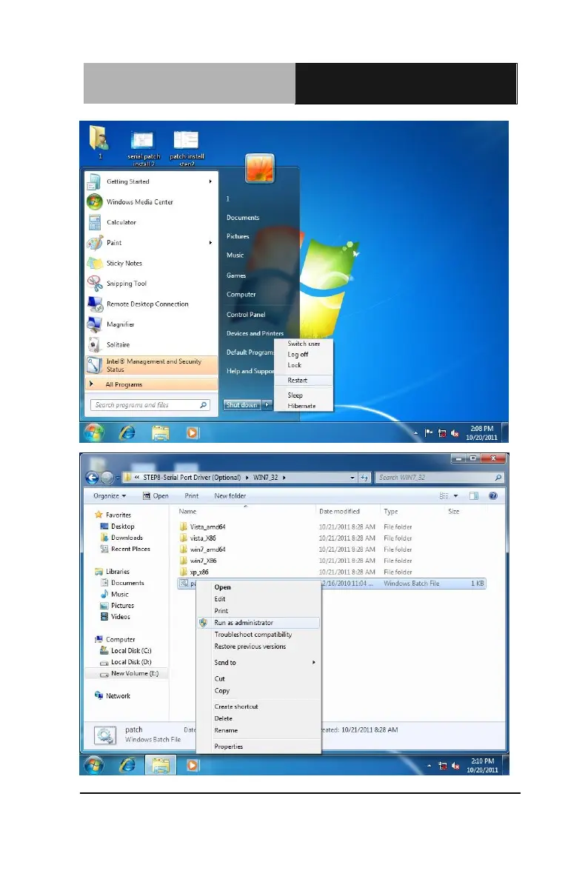
Task: Click New folder in Explorer toolbar
Action: pyautogui.click(x=230, y=496)
